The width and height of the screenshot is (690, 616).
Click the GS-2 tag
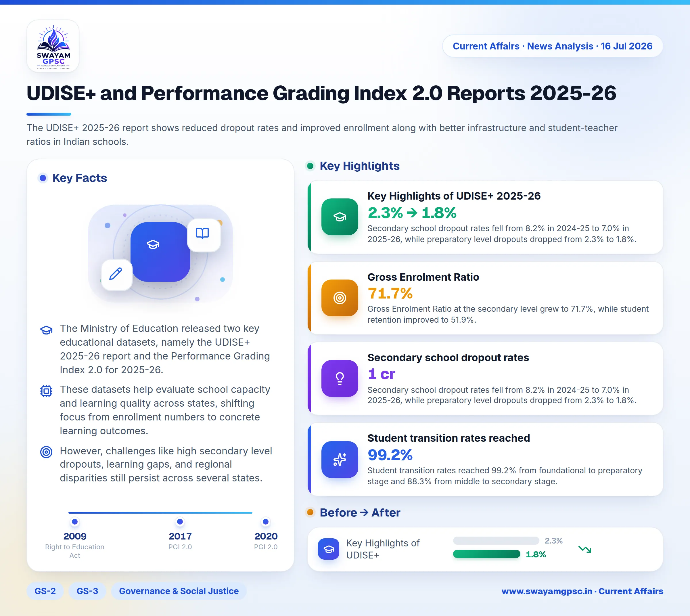45,591
